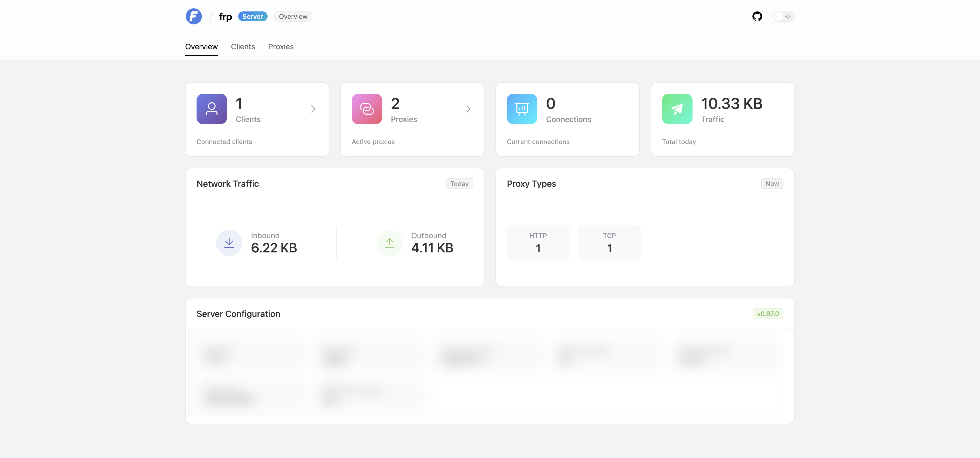Image resolution: width=980 pixels, height=458 pixels.
Task: Click the blue Server badge
Action: coord(253,16)
